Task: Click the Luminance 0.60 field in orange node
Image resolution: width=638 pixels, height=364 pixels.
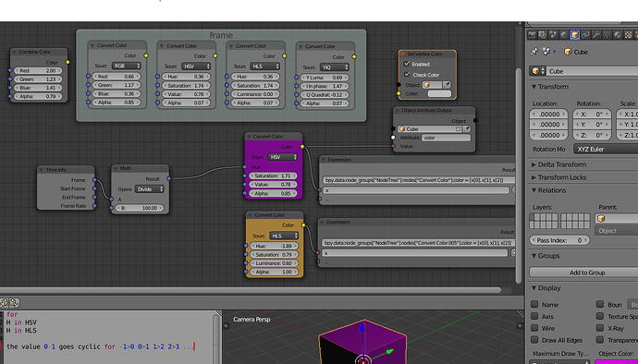Action: point(275,263)
